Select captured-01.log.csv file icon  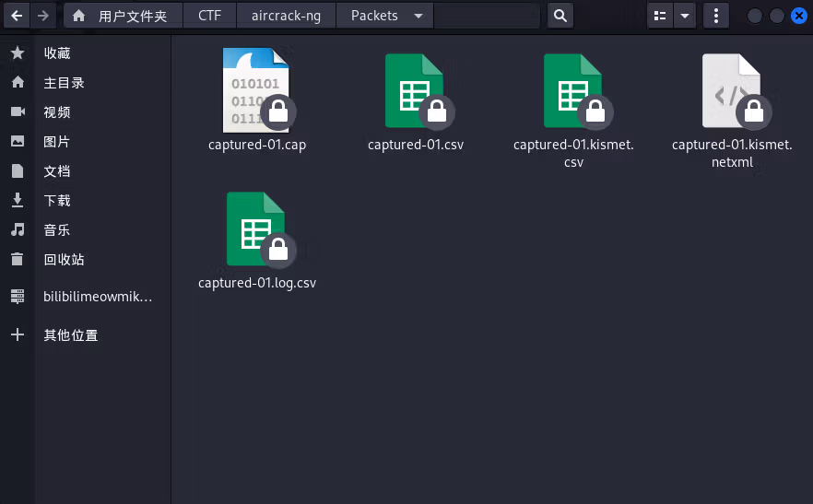point(257,229)
